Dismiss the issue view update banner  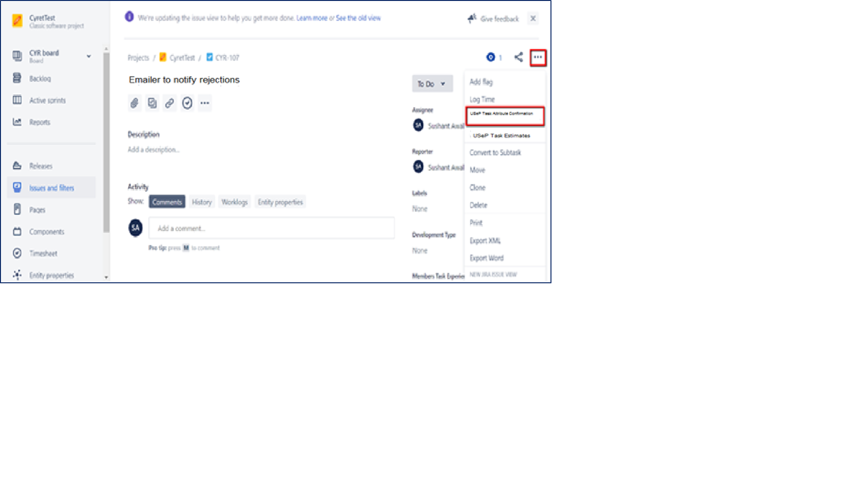click(x=533, y=18)
